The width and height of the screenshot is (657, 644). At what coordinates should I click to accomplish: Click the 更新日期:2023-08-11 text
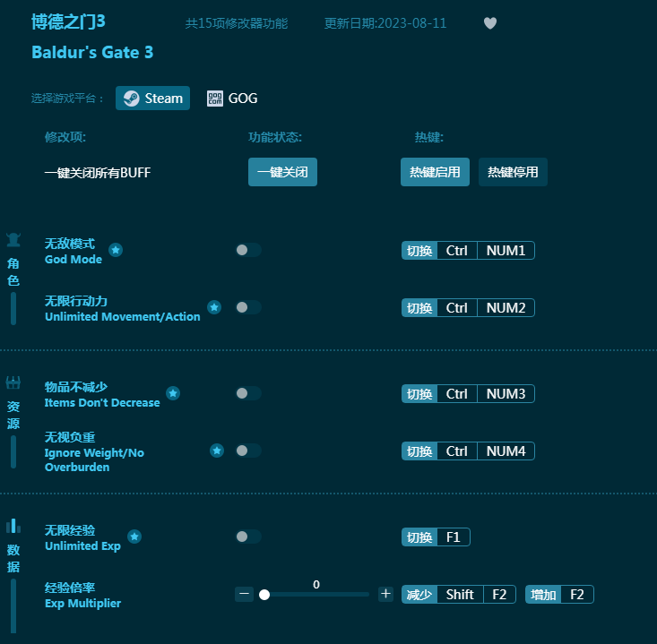385,23
